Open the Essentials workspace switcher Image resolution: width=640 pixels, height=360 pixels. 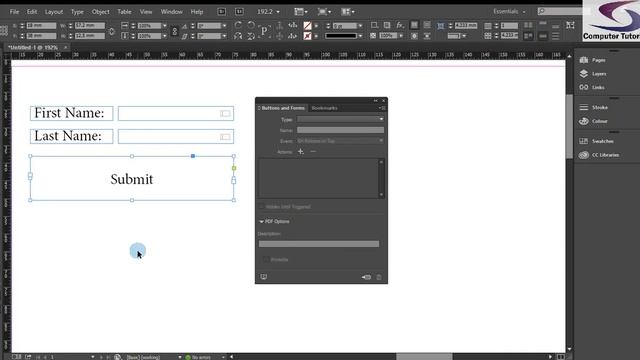pyautogui.click(x=509, y=11)
